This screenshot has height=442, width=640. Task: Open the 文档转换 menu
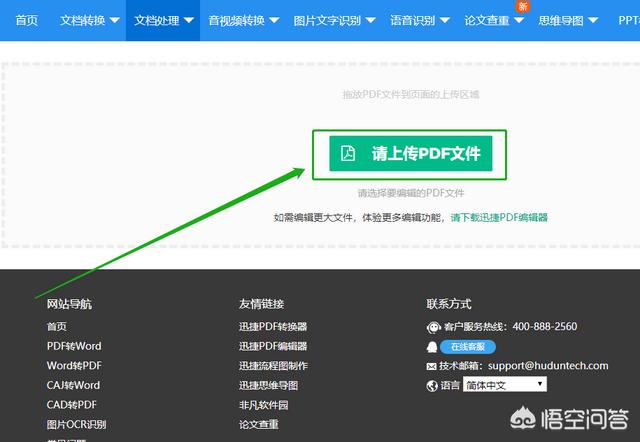[82, 20]
